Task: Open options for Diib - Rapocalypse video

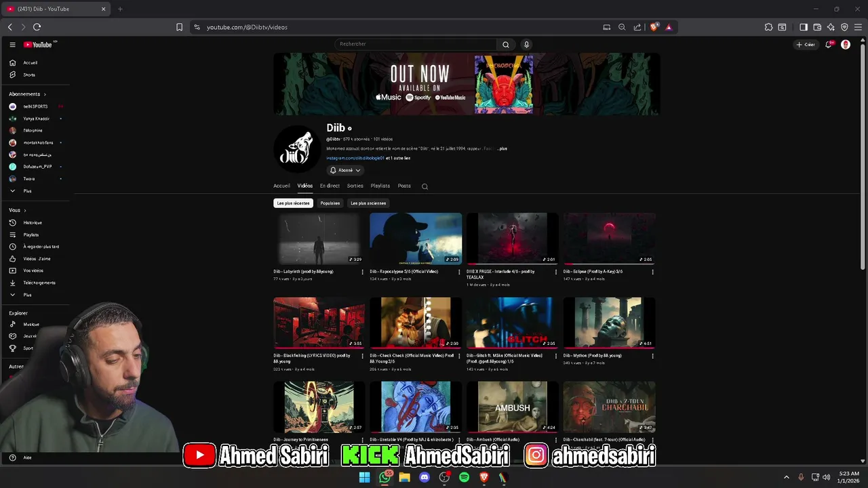Action: [459, 272]
